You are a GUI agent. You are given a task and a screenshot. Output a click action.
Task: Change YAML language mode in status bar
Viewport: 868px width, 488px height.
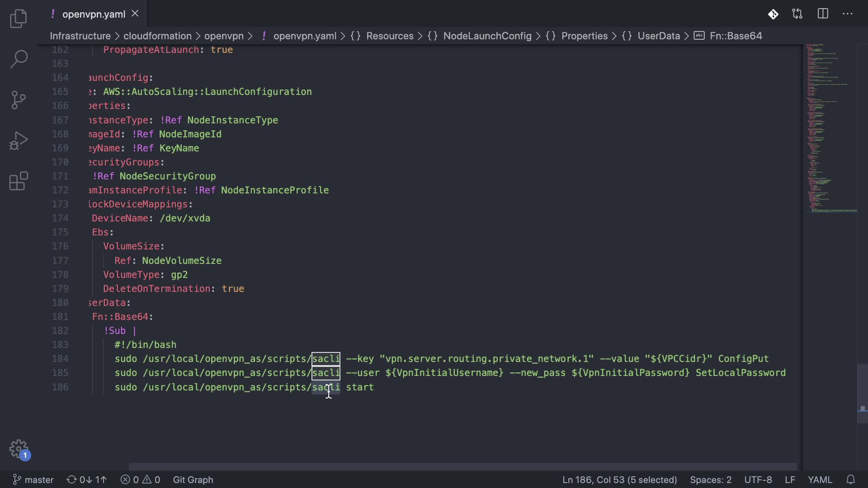pyautogui.click(x=820, y=479)
